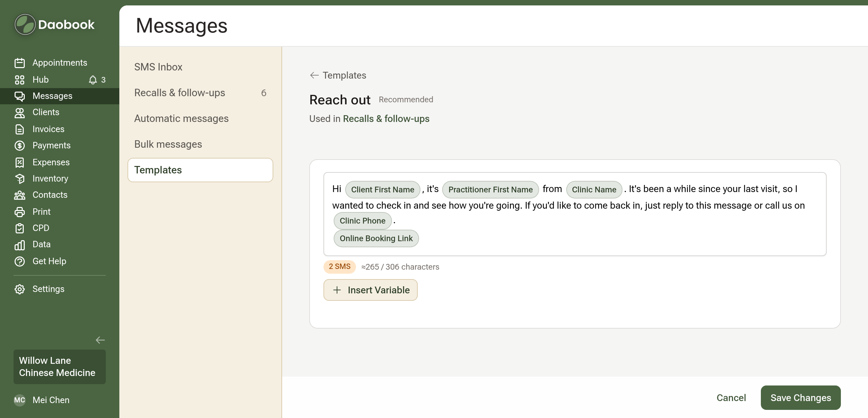
Task: Click the Get Help question icon
Action: click(20, 261)
